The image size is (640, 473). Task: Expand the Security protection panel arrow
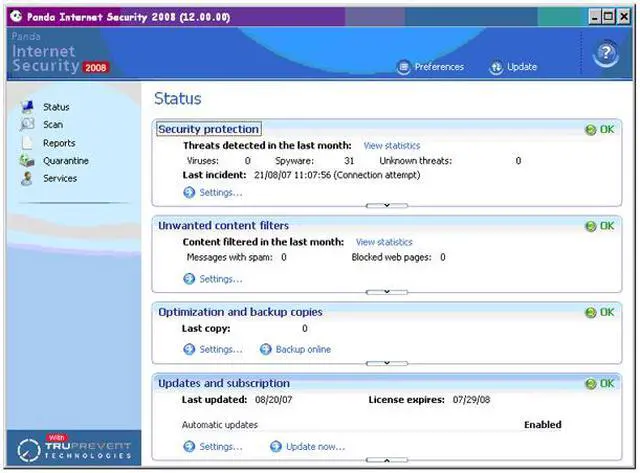coord(385,205)
